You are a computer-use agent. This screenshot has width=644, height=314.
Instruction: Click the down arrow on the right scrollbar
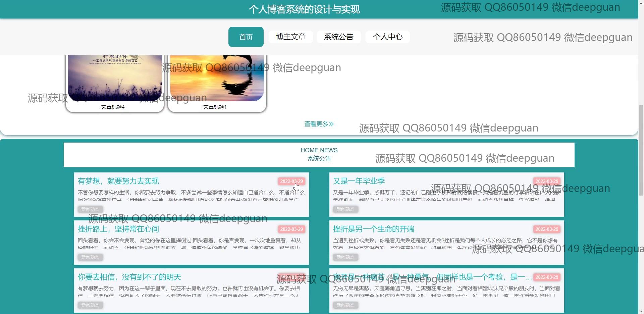point(641,311)
